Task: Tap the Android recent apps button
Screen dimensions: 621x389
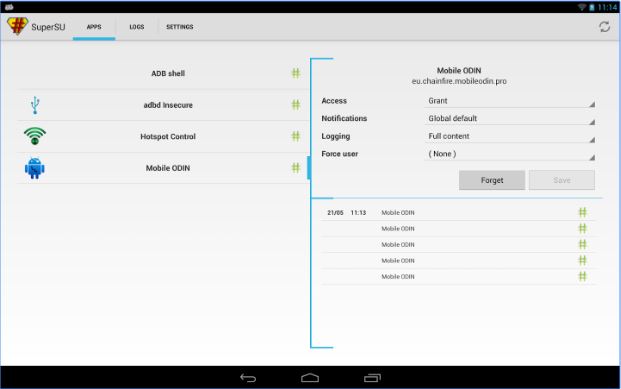Action: coord(372,378)
